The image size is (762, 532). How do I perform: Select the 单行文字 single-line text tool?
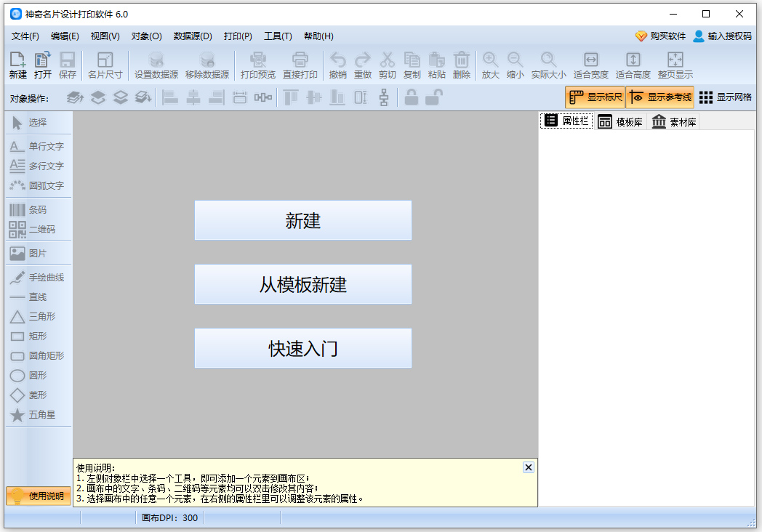point(35,146)
